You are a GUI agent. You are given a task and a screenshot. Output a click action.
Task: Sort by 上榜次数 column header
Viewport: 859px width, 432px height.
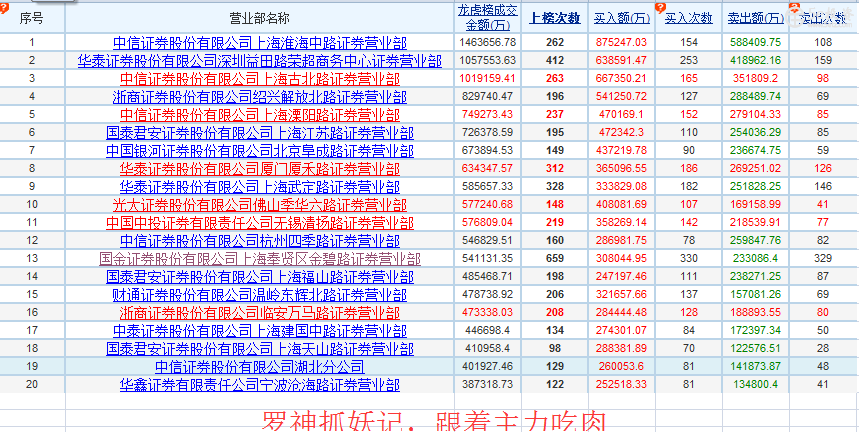pos(554,19)
